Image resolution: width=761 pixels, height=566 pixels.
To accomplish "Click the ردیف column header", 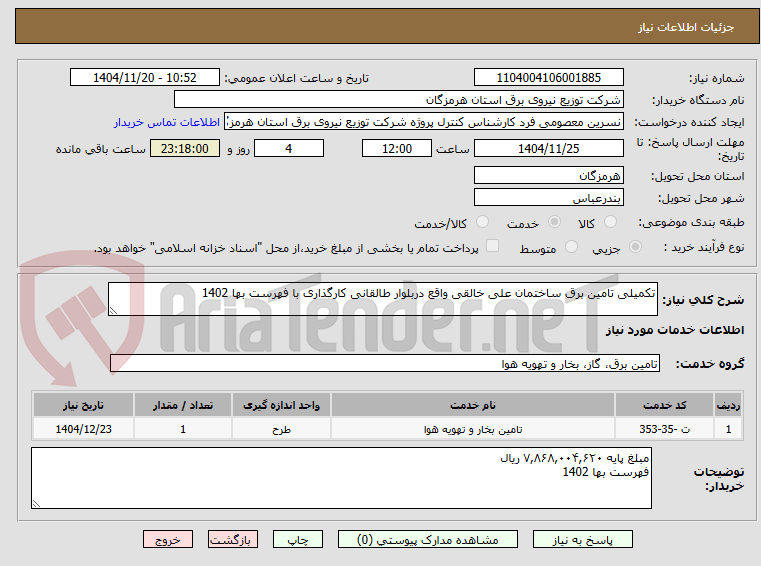I will pos(728,405).
